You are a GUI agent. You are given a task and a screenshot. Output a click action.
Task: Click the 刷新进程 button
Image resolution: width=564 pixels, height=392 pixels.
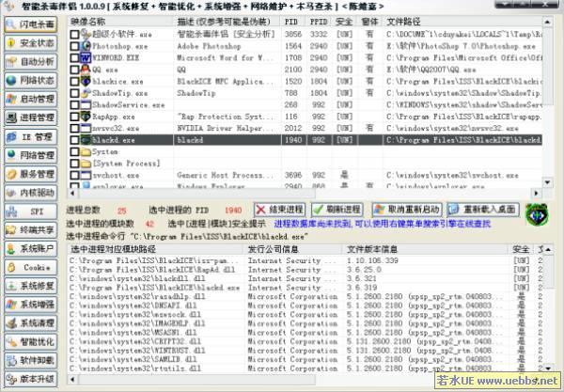[337, 210]
